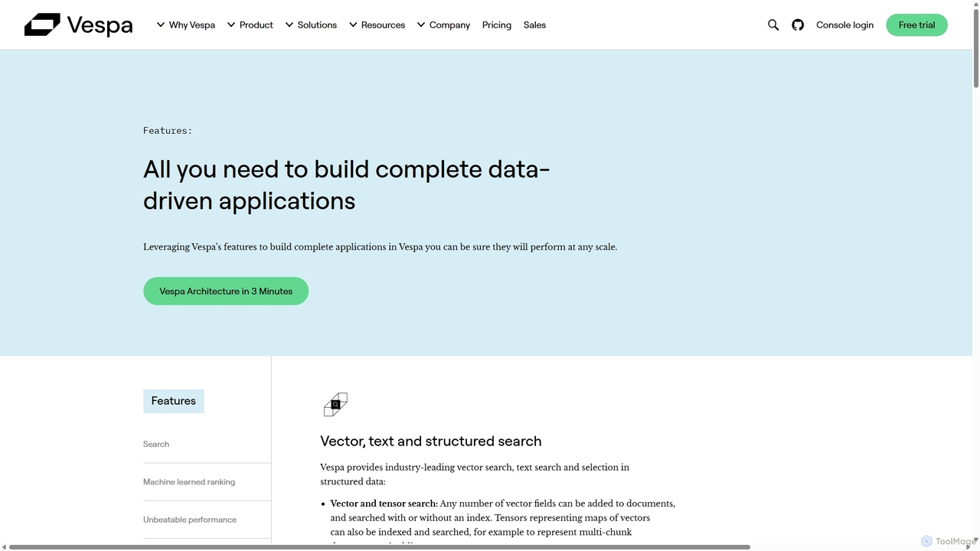The height and width of the screenshot is (551, 980).
Task: Expand the Product dropdown menu
Action: click(250, 25)
